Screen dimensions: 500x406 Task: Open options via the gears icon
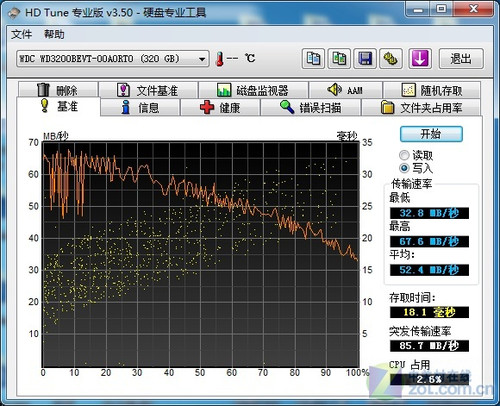(391, 59)
